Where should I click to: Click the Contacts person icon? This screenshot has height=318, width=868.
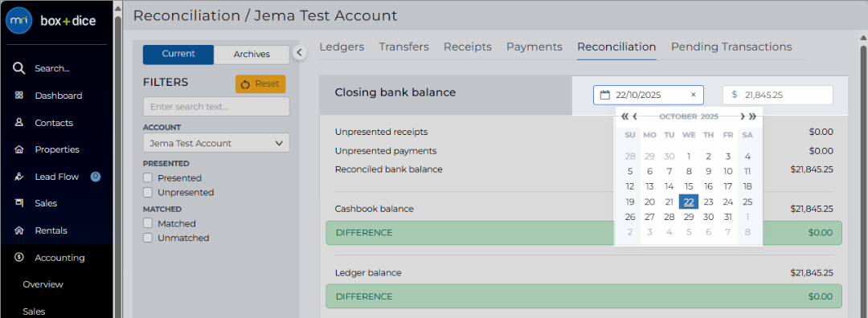pos(18,123)
